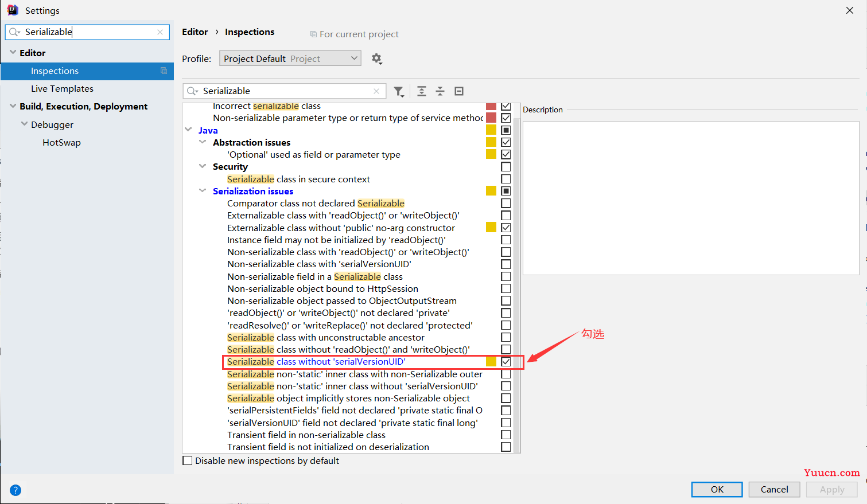Click the copy icon beside Inspections item
This screenshot has height=504, width=867.
164,71
